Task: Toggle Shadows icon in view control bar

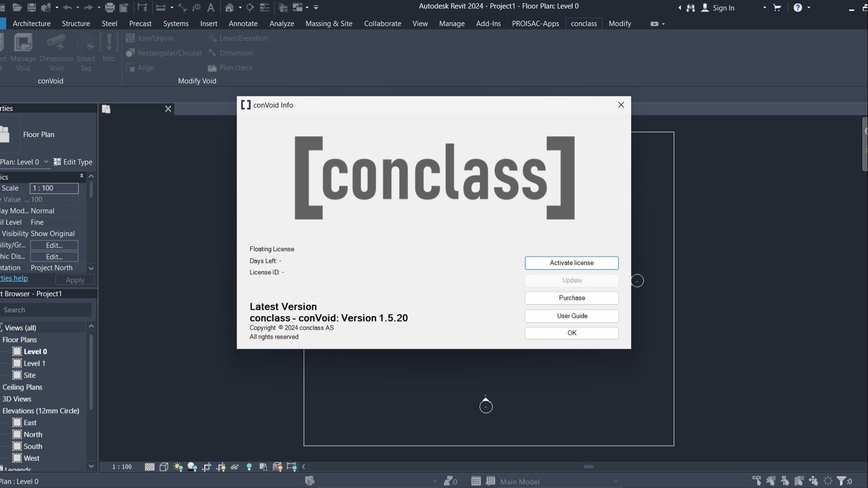Action: [192, 467]
